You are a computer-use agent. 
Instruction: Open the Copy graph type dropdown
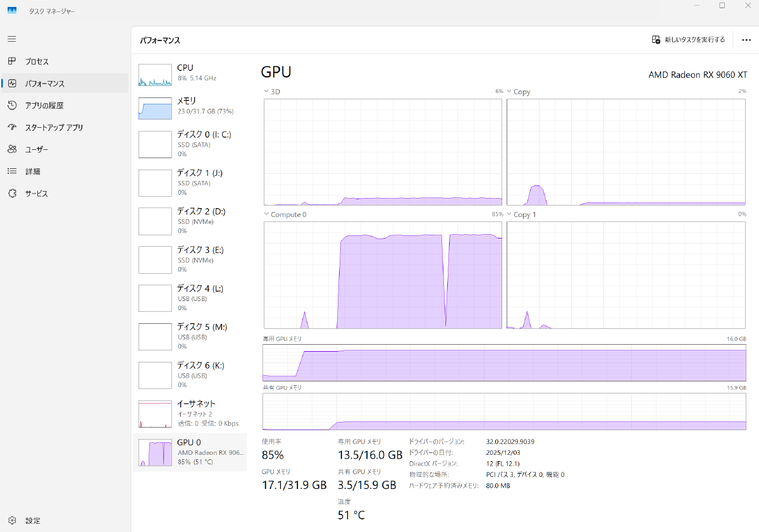click(x=510, y=91)
